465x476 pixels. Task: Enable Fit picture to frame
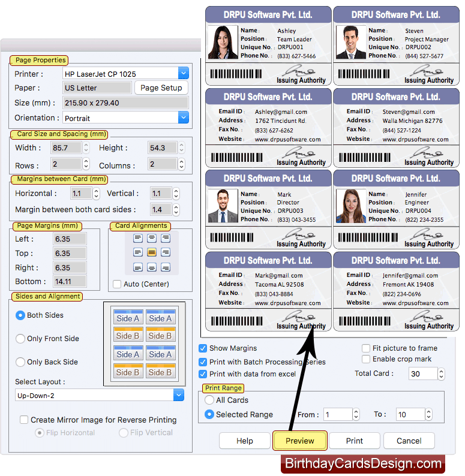366,348
